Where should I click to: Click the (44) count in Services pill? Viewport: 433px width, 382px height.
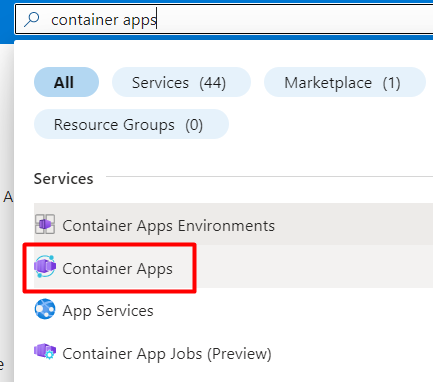[212, 83]
